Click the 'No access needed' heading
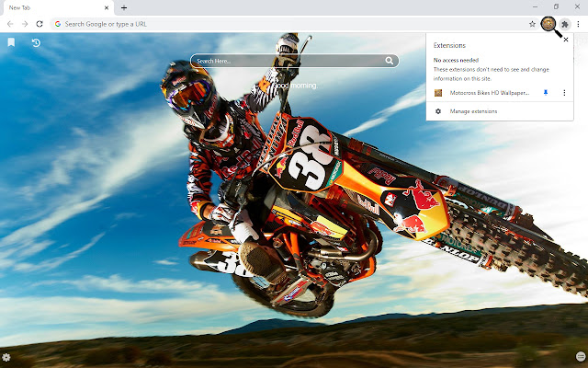 (456, 60)
